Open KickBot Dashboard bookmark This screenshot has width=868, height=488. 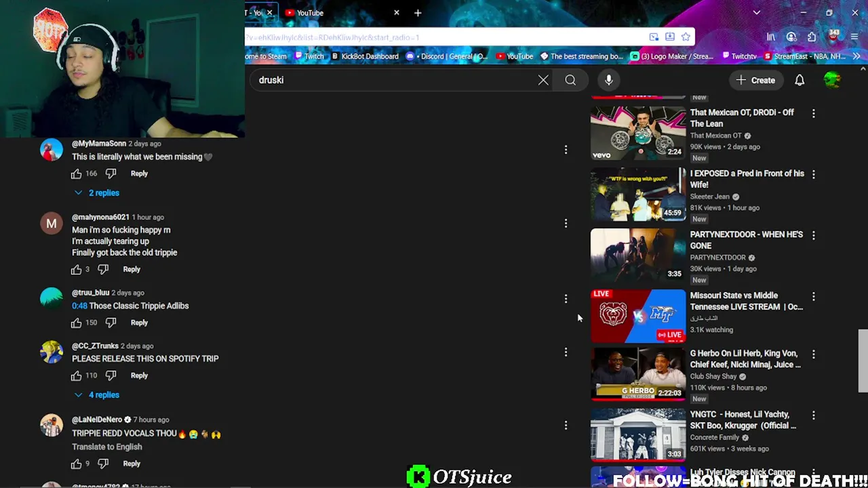coord(365,56)
